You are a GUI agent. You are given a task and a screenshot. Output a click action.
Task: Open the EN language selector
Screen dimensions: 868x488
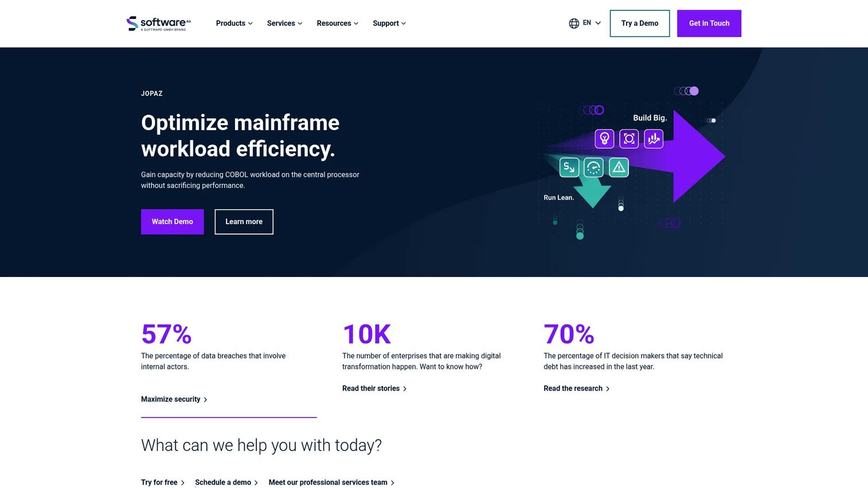[x=592, y=23]
